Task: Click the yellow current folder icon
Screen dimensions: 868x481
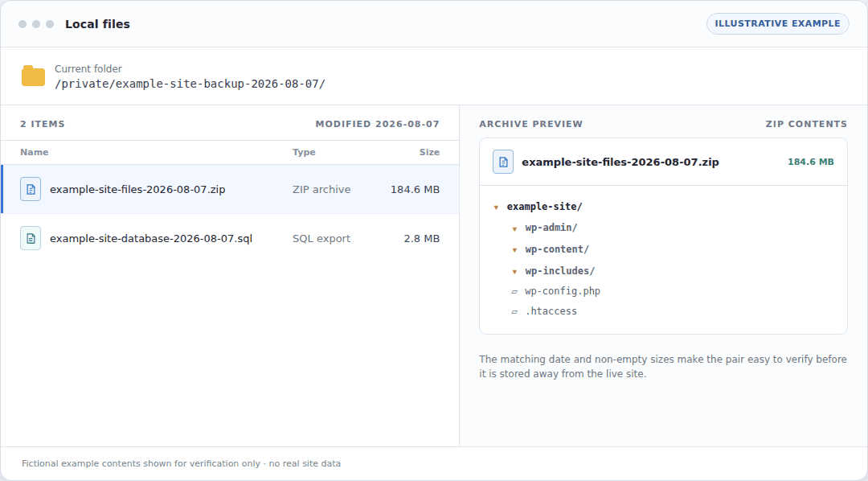Action: (33, 76)
